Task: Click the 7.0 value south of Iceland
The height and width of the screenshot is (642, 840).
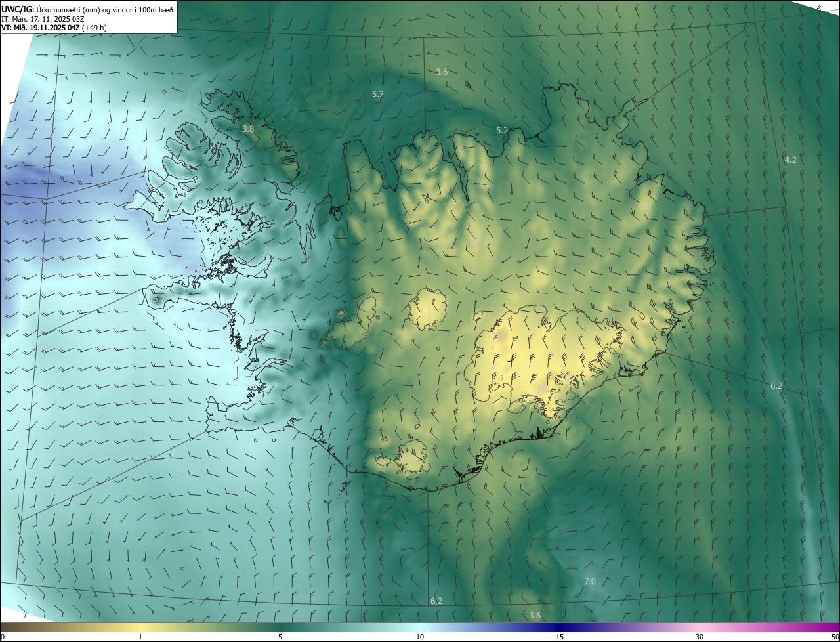Action: (x=590, y=581)
